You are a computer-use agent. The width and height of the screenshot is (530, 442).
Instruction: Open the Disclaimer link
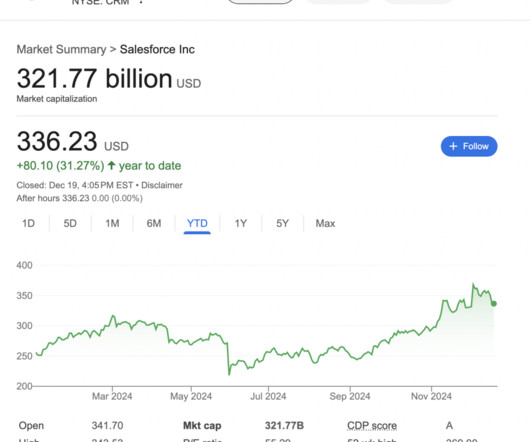(162, 185)
